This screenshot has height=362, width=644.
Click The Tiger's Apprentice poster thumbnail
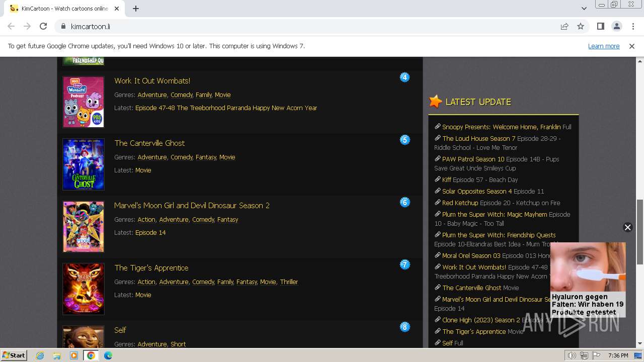(84, 289)
